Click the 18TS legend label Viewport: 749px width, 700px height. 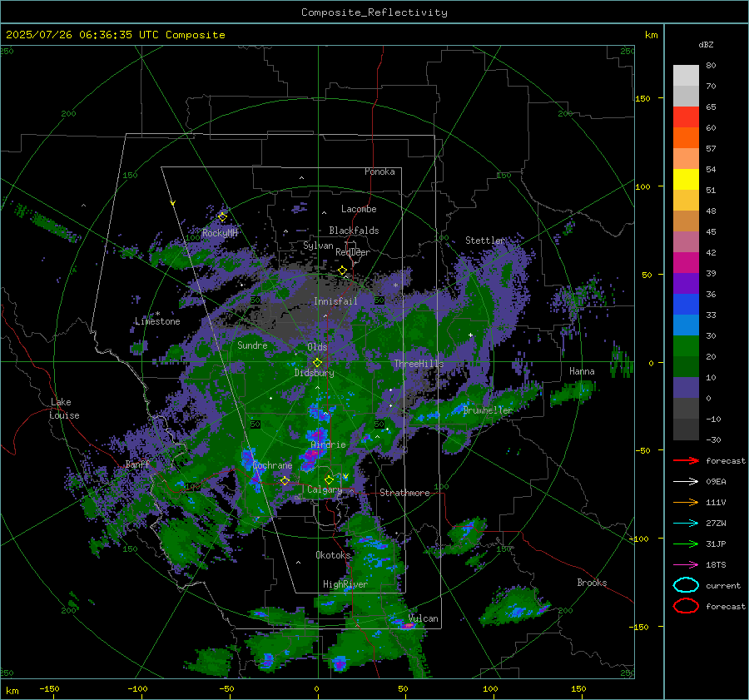coord(716,565)
